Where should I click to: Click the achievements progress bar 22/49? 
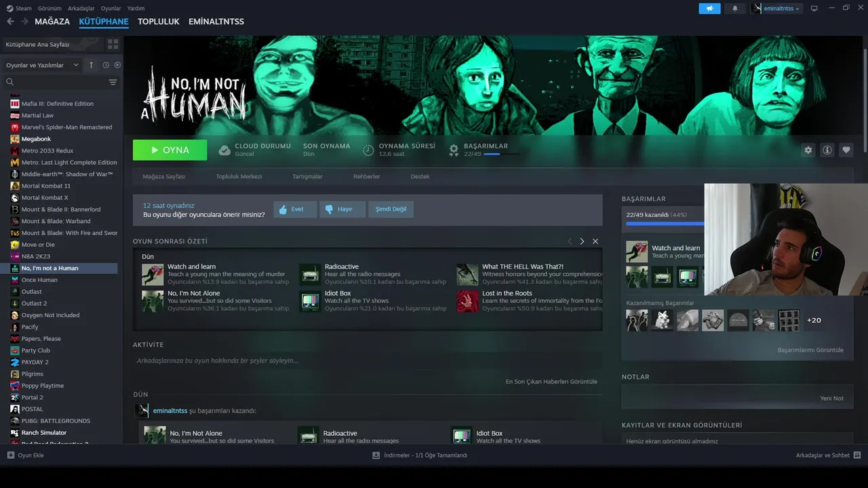click(664, 223)
